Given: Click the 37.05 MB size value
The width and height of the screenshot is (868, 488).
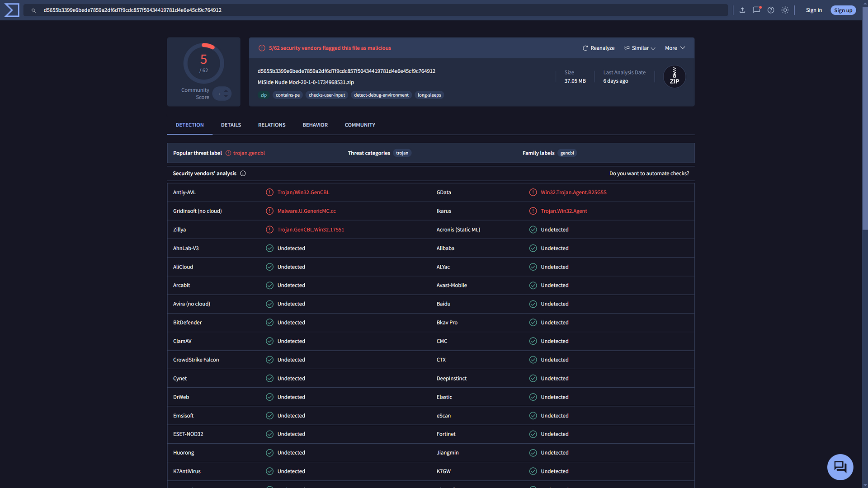Looking at the screenshot, I should [575, 81].
